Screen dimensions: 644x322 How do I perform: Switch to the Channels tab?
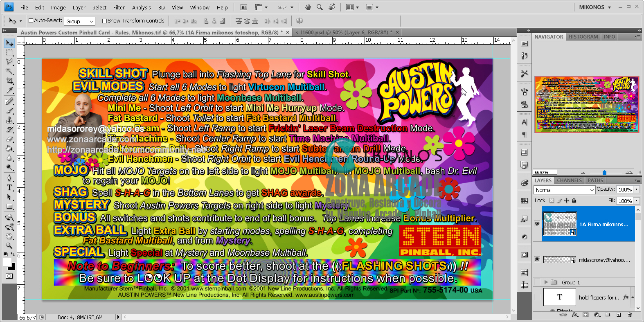pos(569,180)
